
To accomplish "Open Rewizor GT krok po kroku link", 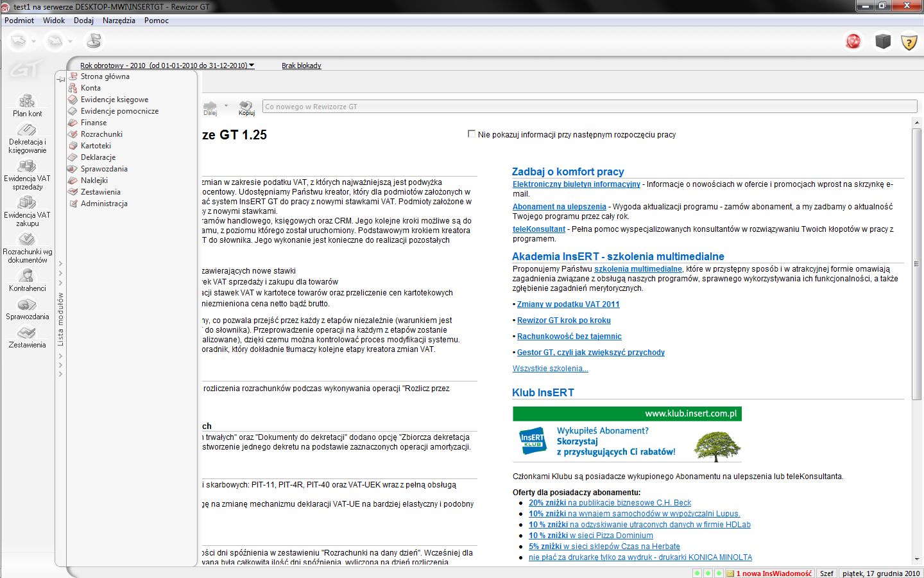I will pyautogui.click(x=564, y=320).
